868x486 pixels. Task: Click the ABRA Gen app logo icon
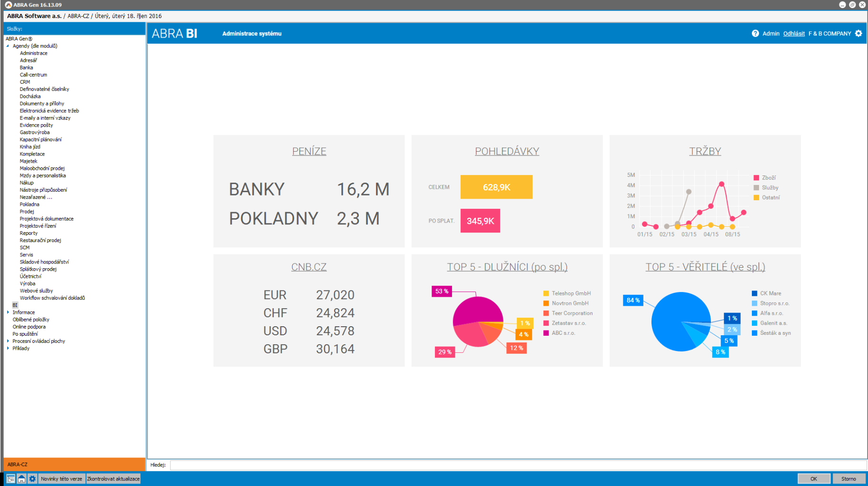(x=8, y=5)
